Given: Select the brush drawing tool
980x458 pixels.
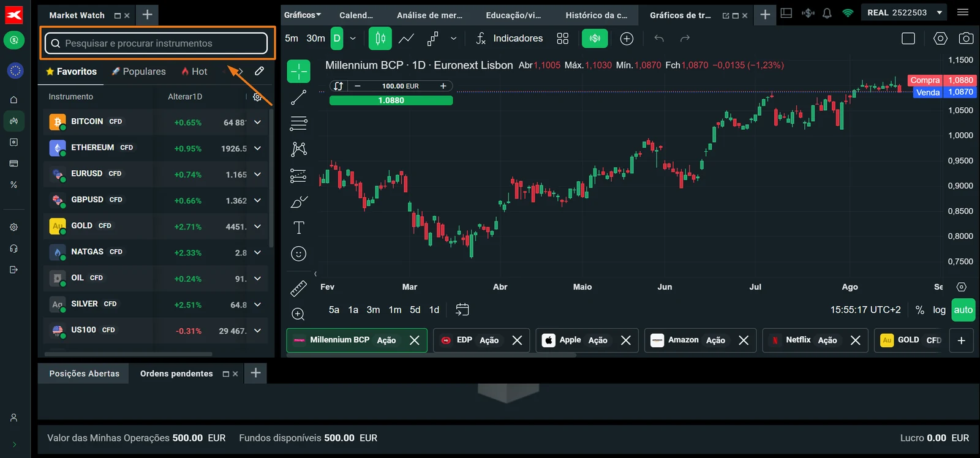Looking at the screenshot, I should (299, 201).
